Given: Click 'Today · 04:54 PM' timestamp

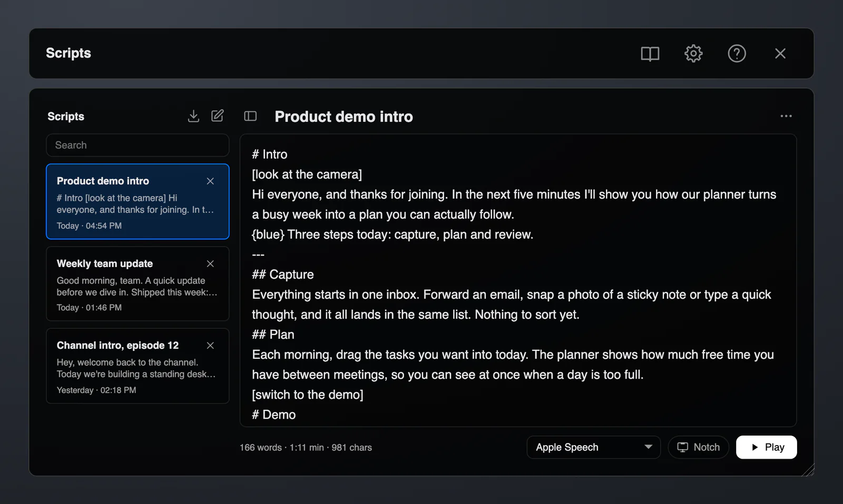Looking at the screenshot, I should tap(89, 226).
